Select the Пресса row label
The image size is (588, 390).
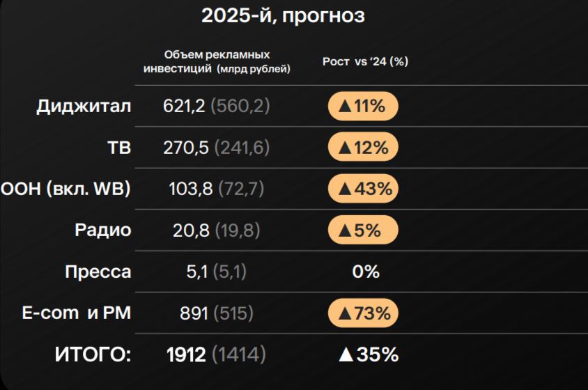pyautogui.click(x=98, y=272)
